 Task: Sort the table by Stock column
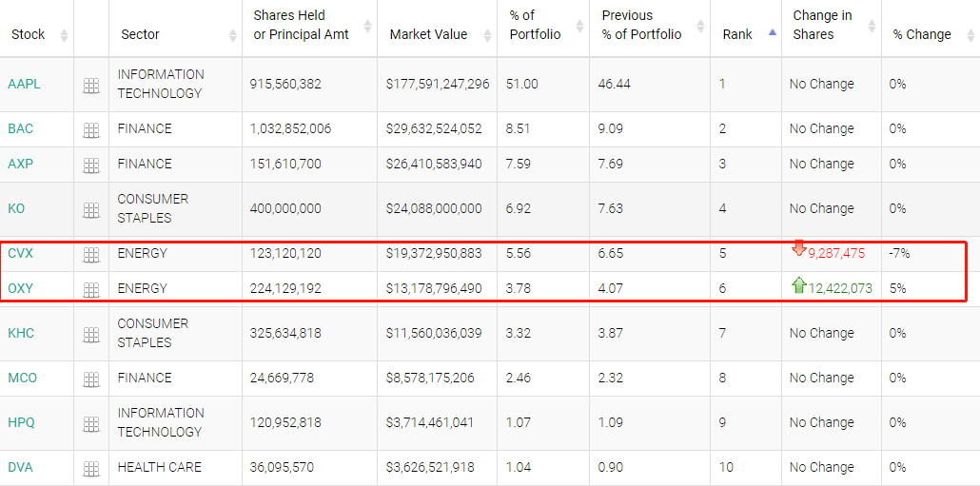[29, 34]
